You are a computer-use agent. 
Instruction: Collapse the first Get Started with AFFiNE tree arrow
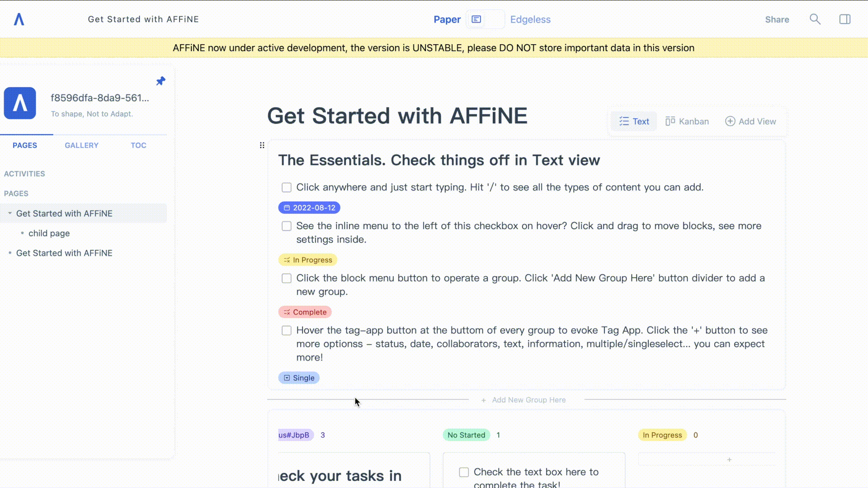coord(10,213)
